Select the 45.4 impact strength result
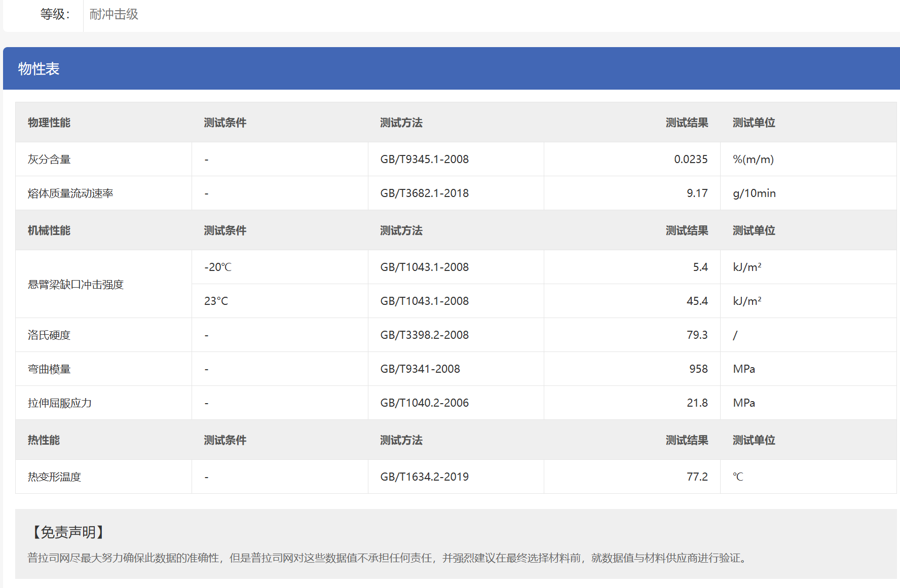 (697, 301)
